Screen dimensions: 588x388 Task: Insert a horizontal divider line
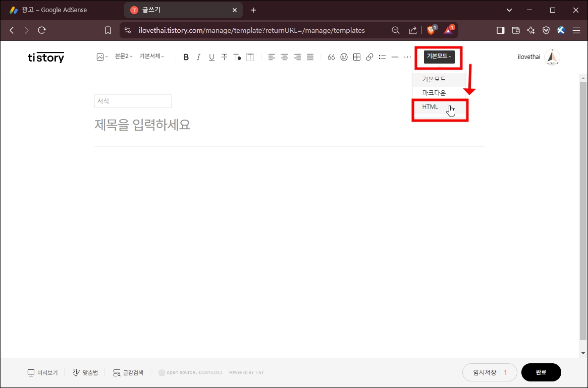pos(395,57)
